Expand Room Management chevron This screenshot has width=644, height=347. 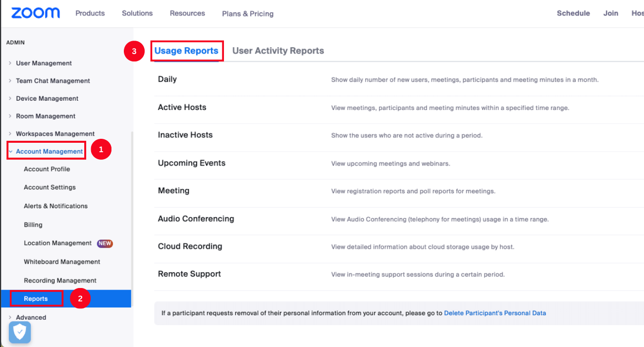tap(10, 116)
